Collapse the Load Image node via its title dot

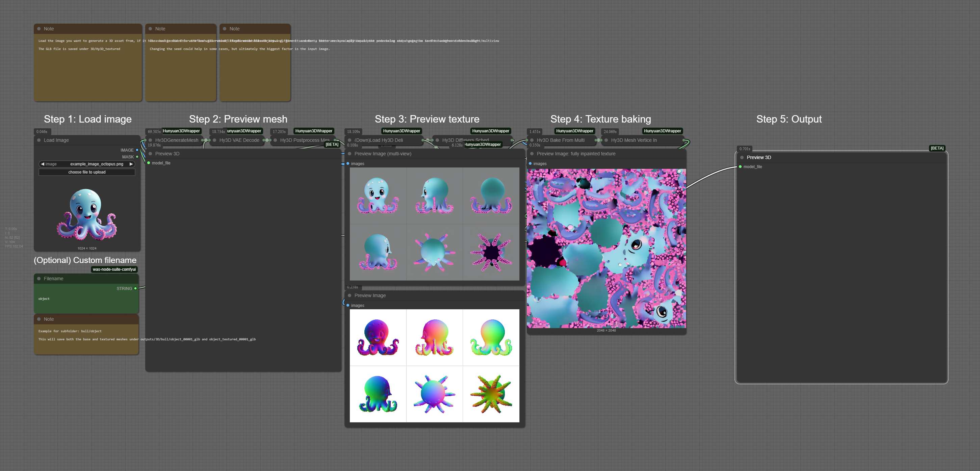coord(38,140)
